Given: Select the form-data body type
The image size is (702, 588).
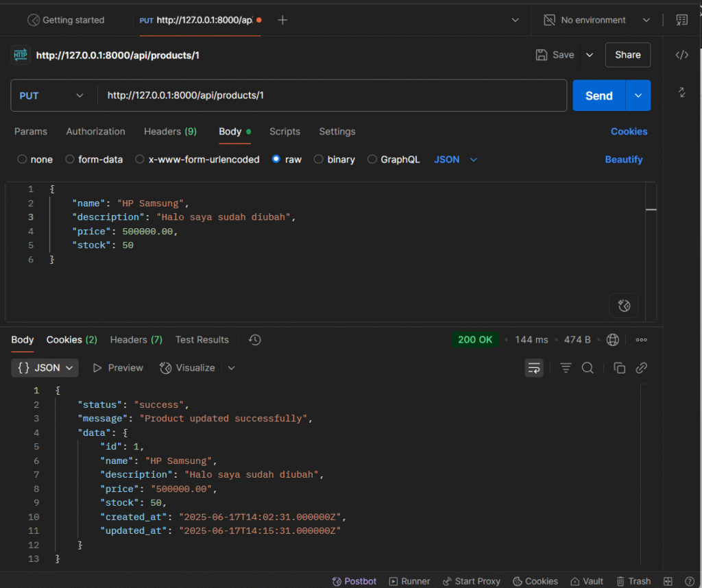Looking at the screenshot, I should (x=94, y=160).
